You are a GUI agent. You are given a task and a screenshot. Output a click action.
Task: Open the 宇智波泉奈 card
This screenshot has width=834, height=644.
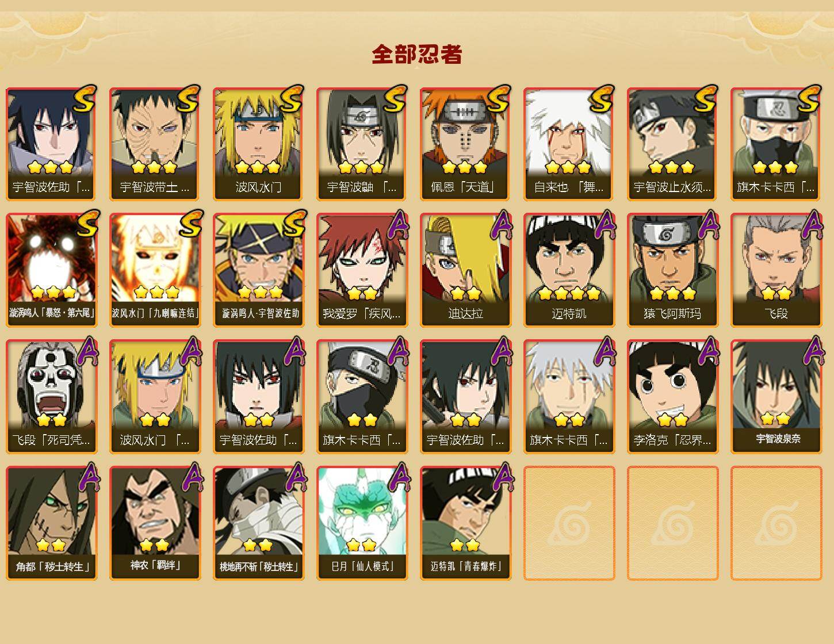pyautogui.click(x=776, y=397)
